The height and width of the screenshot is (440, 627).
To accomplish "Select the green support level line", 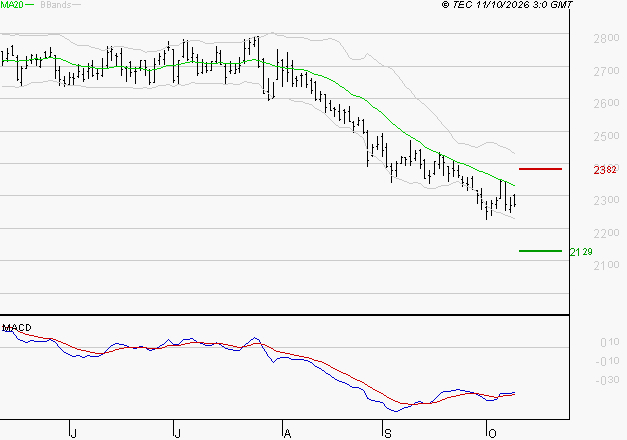I will tap(540, 251).
